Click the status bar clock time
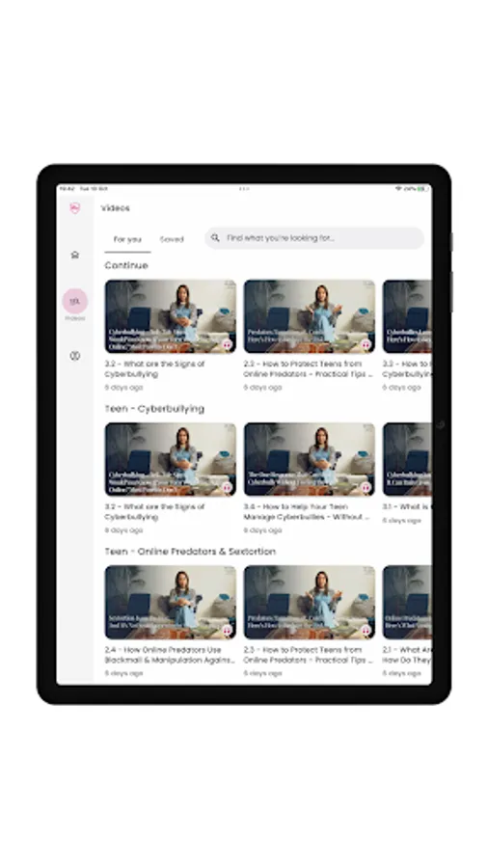This screenshot has width=488, height=868. tap(68, 189)
